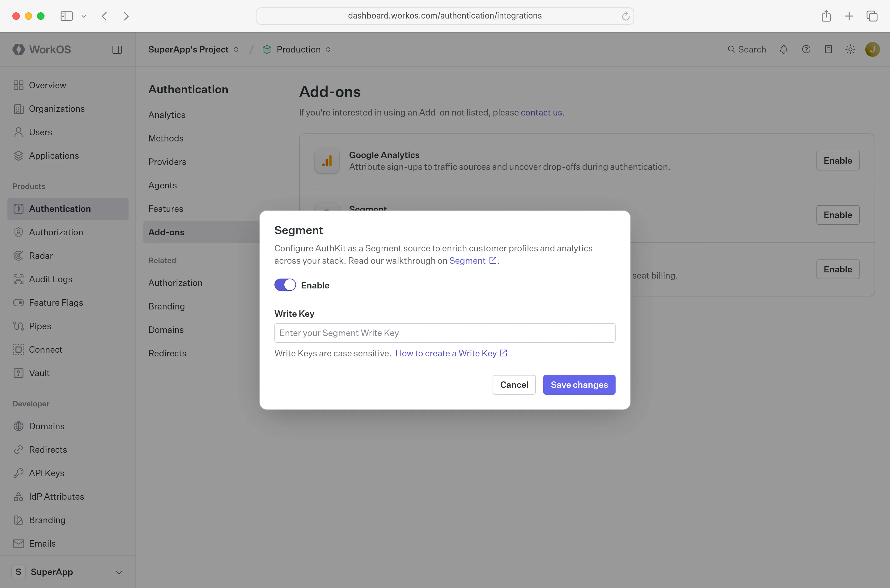Screen dimensions: 890x588
Task: Show Safari tab overview
Action: (872, 16)
